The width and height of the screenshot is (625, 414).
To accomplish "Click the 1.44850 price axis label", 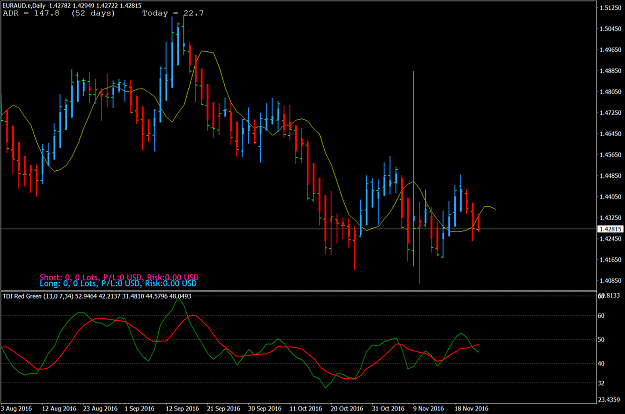I will point(610,176).
